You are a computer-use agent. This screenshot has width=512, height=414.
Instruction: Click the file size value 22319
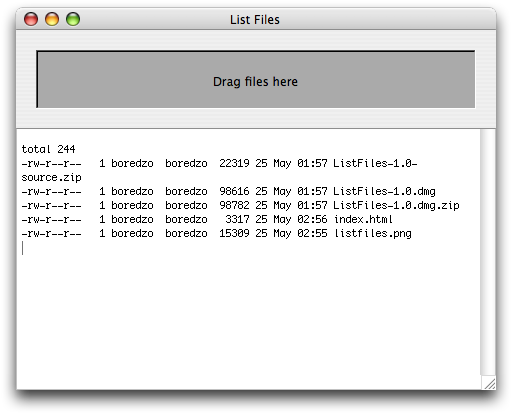[234, 163]
